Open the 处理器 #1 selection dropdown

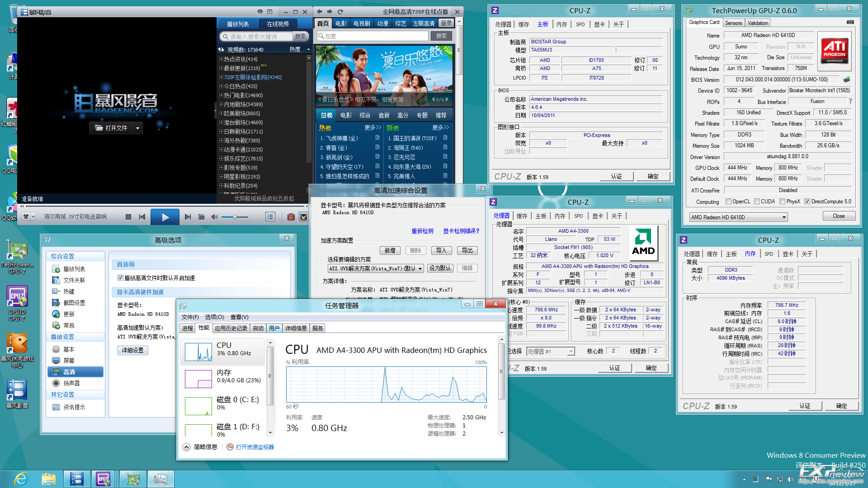click(571, 352)
